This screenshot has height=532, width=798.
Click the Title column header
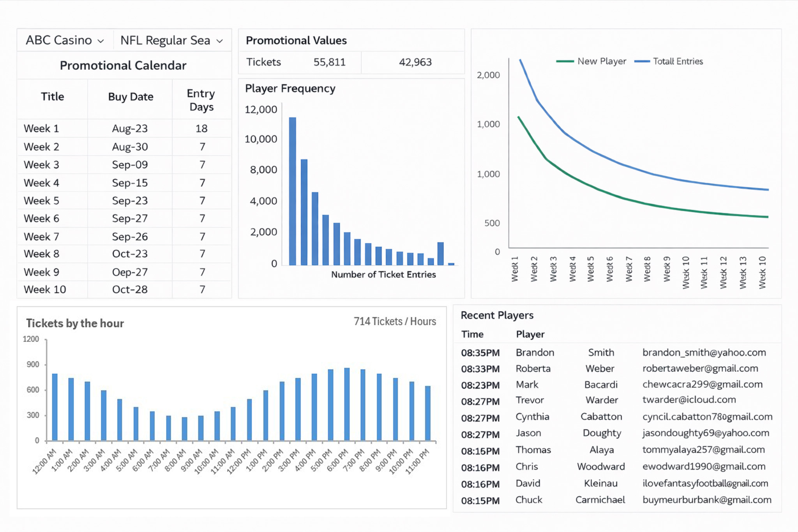[52, 97]
